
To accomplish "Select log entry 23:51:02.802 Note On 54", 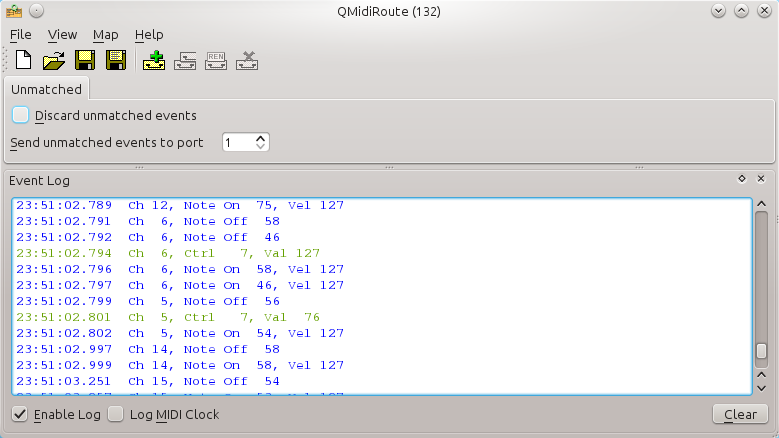I will [180, 333].
